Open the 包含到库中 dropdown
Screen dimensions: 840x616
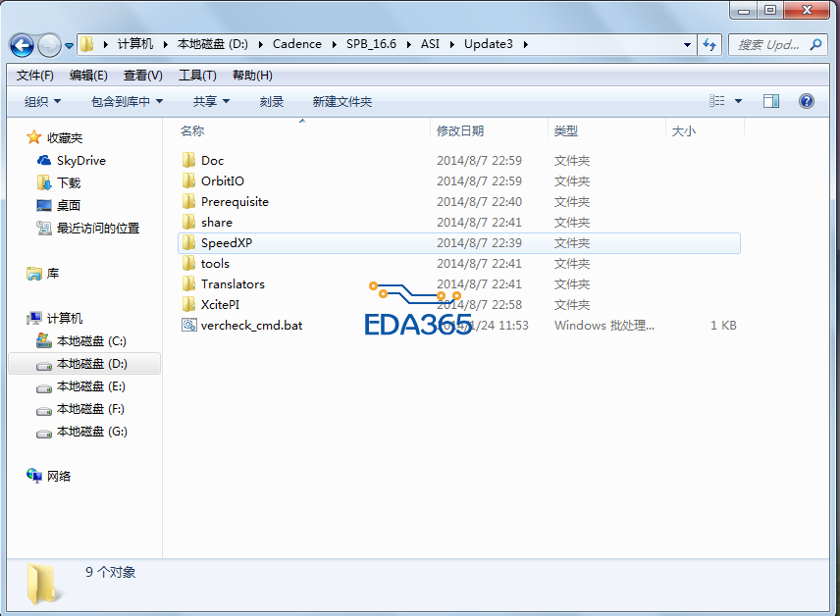click(127, 102)
